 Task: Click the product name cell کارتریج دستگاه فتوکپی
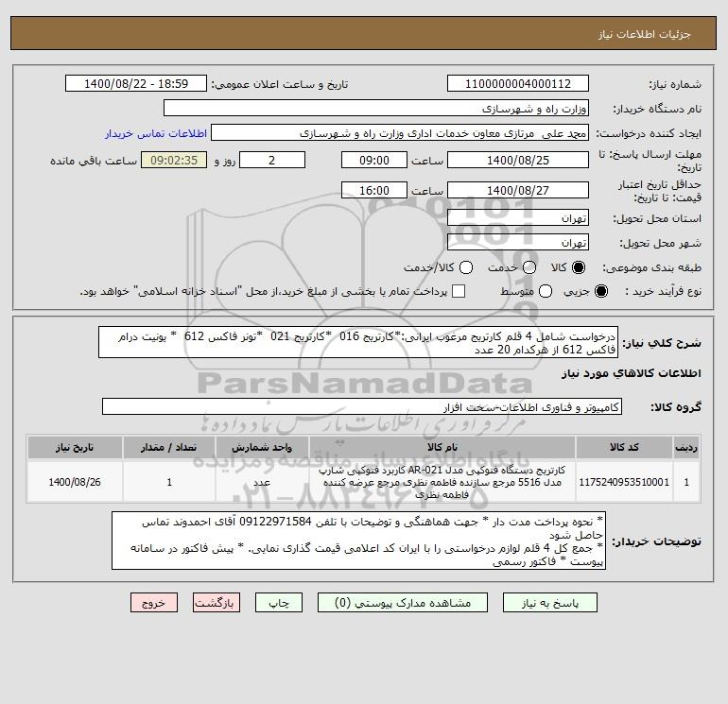(x=442, y=482)
